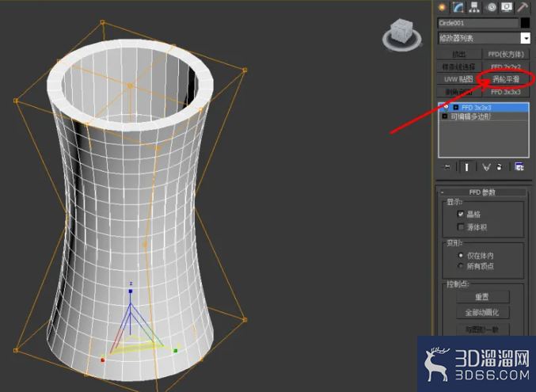Viewport: 536px width, 392px height.
Task: Select the 仅在体内 radio button
Action: click(x=461, y=255)
